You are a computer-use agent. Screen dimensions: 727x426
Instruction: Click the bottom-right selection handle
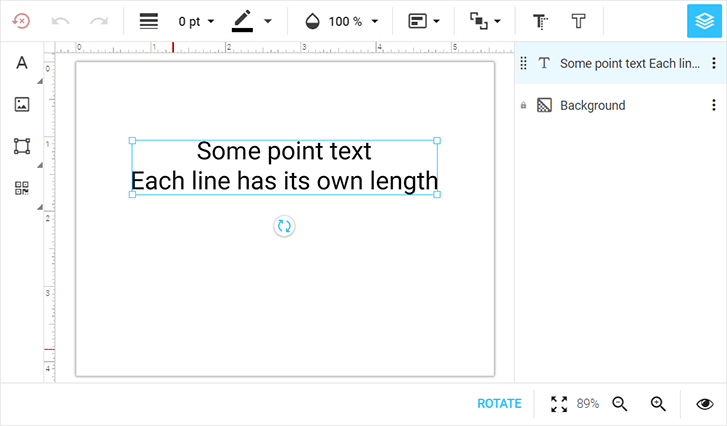pos(437,195)
